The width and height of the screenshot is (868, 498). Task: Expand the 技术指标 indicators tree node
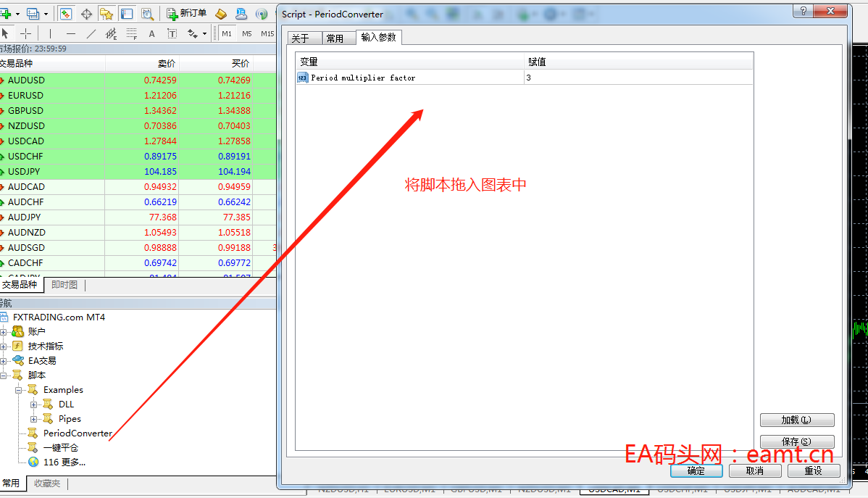[x=4, y=346]
